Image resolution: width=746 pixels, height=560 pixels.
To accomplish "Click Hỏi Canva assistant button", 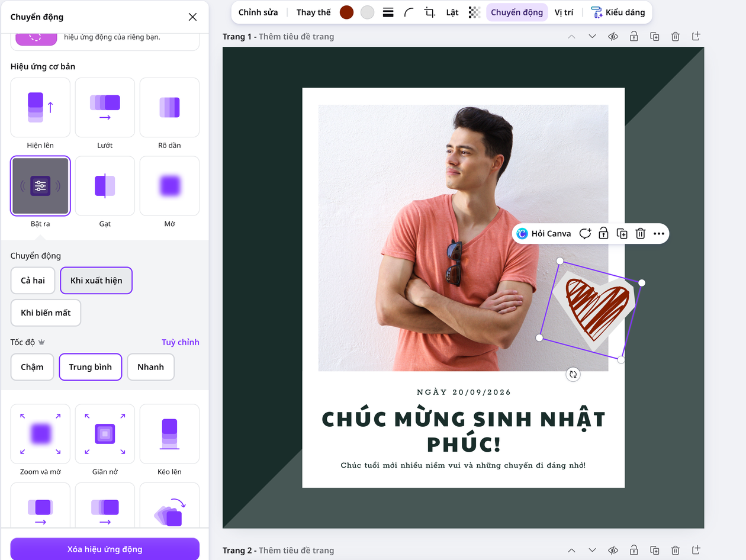I will 544,234.
